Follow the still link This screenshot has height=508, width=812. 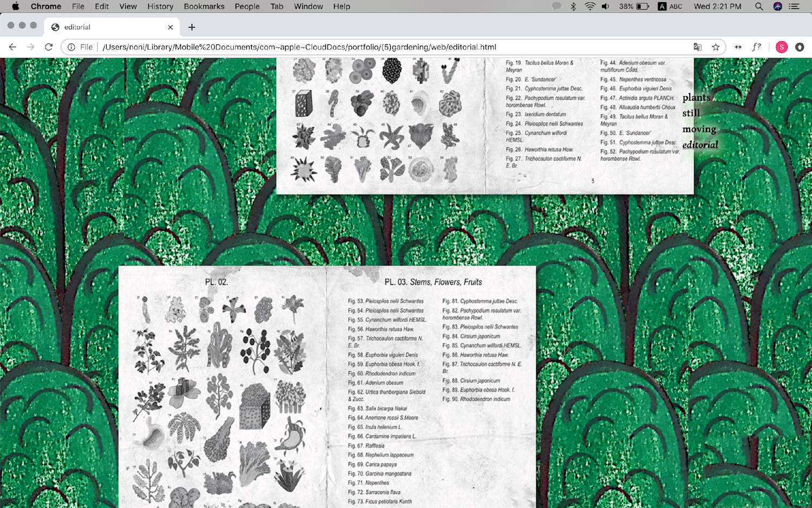pyautogui.click(x=691, y=113)
